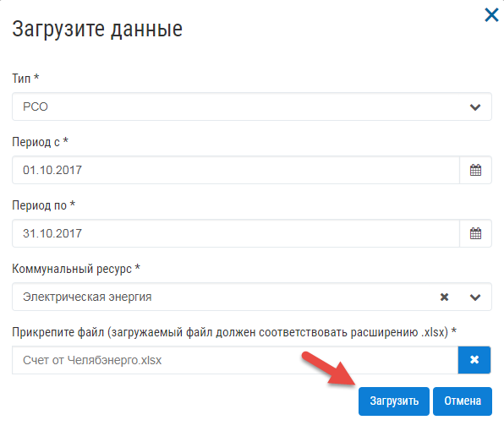Viewport: 504px width, 431px height.
Task: Focus the 31.10.2017 date field
Action: [x=236, y=233]
